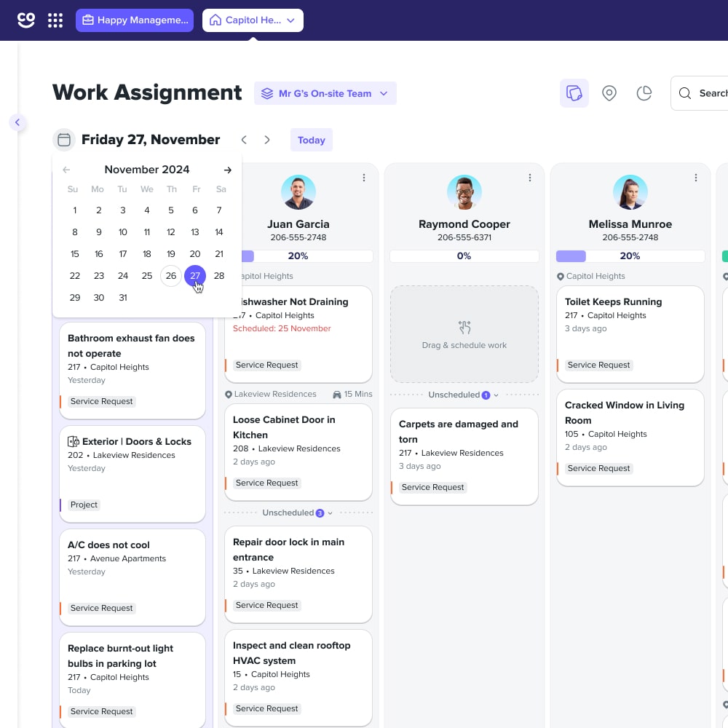728x728 pixels.
Task: Go to next day chevron
Action: click(267, 140)
